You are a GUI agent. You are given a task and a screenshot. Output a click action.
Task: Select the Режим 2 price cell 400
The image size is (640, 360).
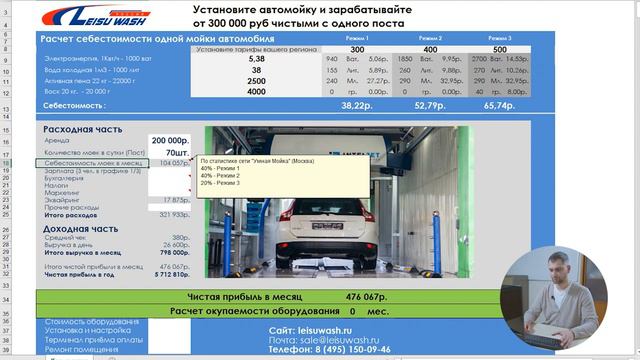click(x=430, y=49)
